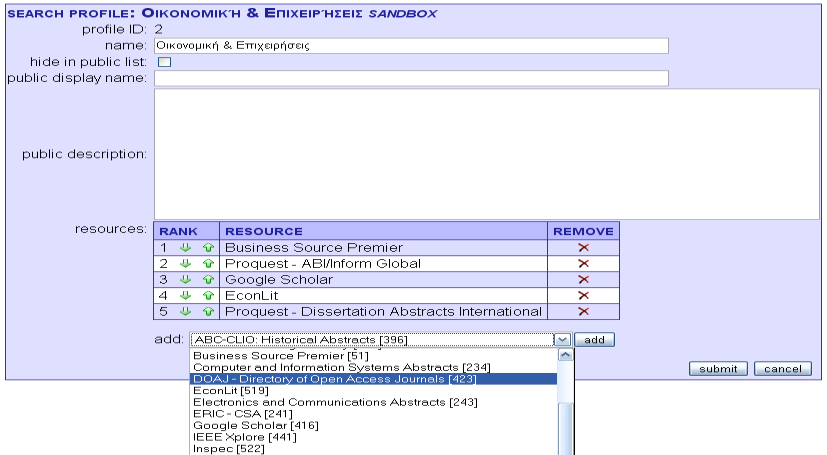Select IEEE Xplore [441] option

373,437
